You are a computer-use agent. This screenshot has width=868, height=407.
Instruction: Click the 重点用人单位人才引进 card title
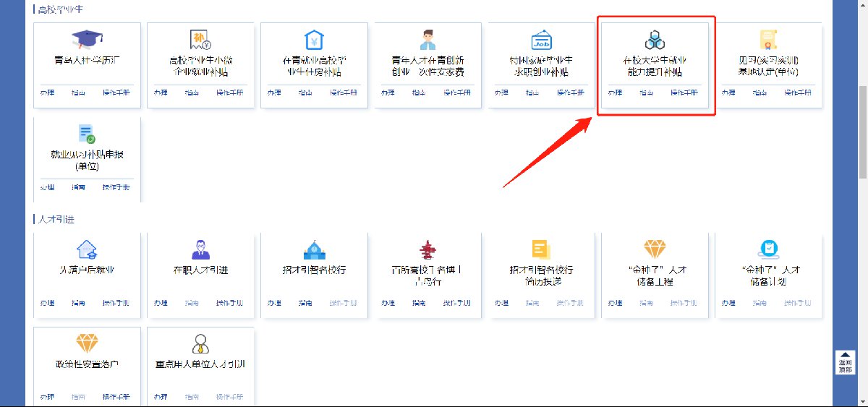200,364
